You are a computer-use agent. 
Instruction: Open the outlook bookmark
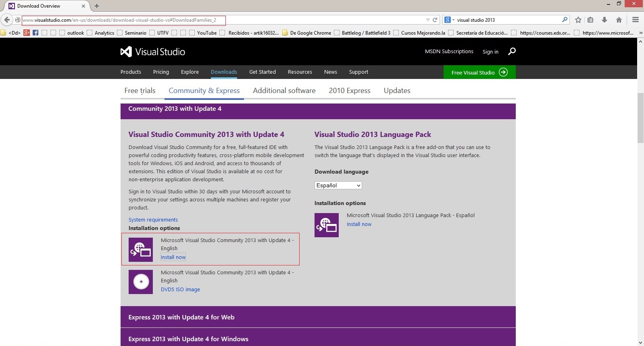(x=72, y=33)
